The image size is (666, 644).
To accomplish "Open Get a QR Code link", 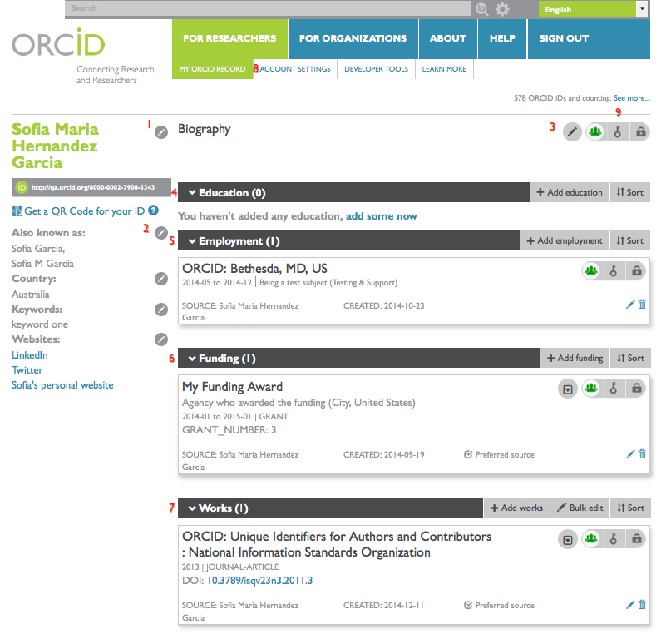I will (x=84, y=211).
